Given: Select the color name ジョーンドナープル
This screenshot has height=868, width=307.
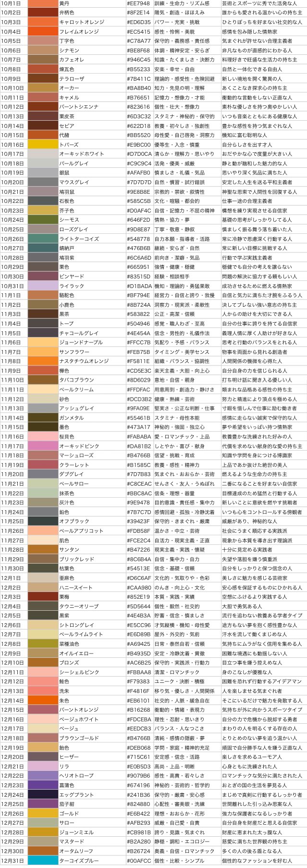Looking at the screenshot, I should tap(81, 342).
